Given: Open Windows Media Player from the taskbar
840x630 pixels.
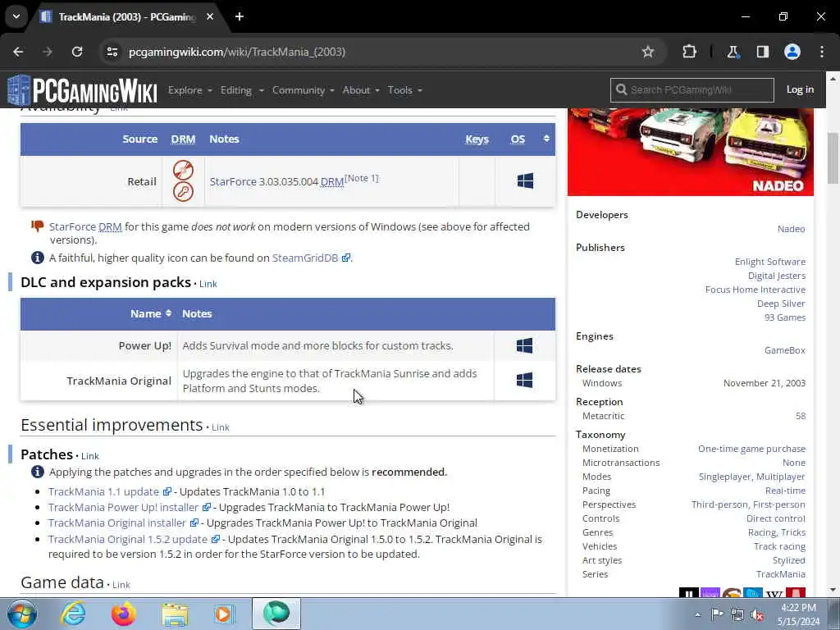Looking at the screenshot, I should 225,614.
